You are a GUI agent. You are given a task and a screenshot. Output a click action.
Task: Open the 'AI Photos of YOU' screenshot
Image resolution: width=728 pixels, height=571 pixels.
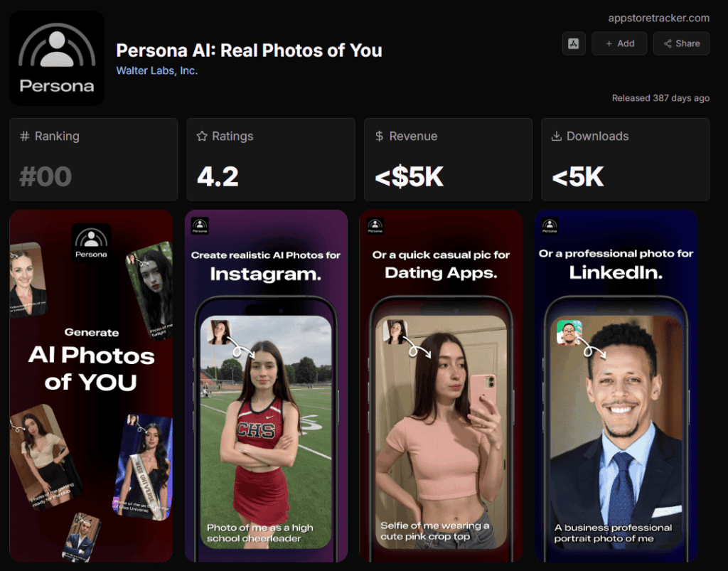click(91, 386)
